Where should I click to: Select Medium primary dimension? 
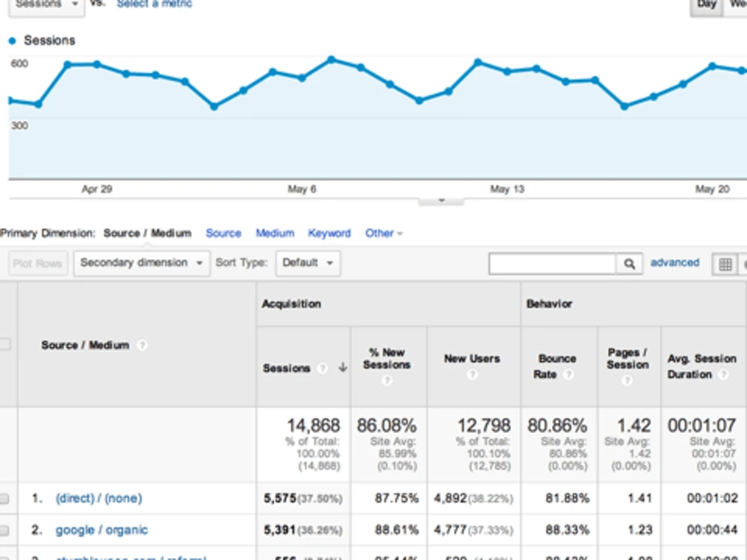[x=275, y=233]
